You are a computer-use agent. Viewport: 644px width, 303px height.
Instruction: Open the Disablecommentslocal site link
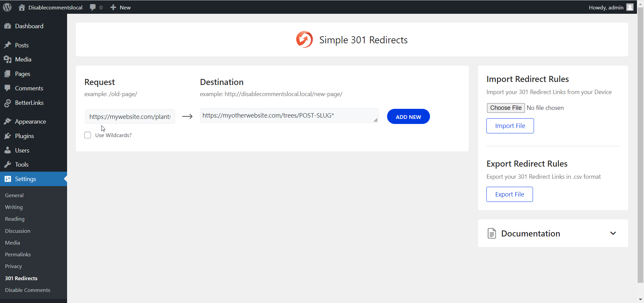tap(55, 7)
